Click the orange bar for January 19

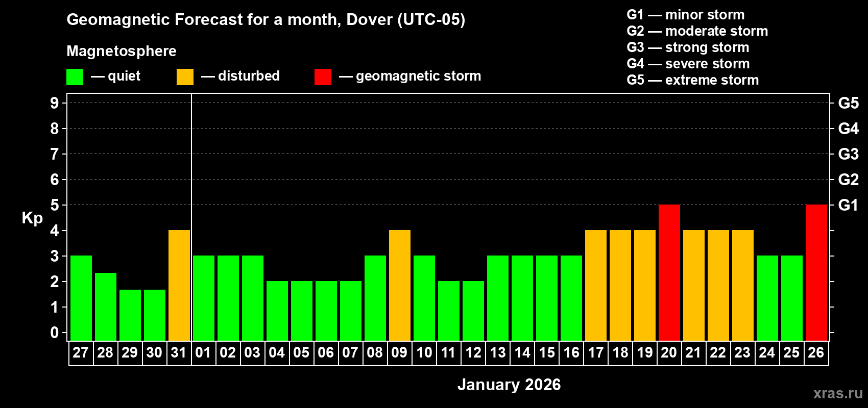(645, 285)
